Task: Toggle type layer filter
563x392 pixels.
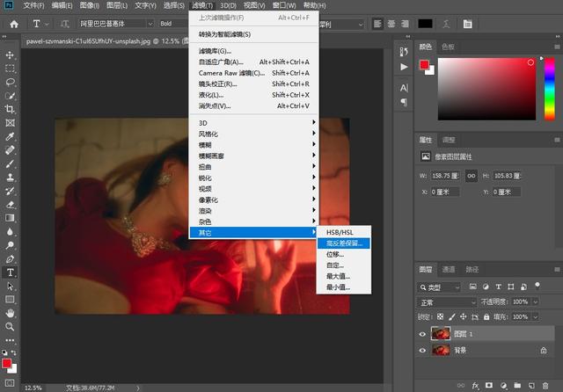Action: coord(499,287)
